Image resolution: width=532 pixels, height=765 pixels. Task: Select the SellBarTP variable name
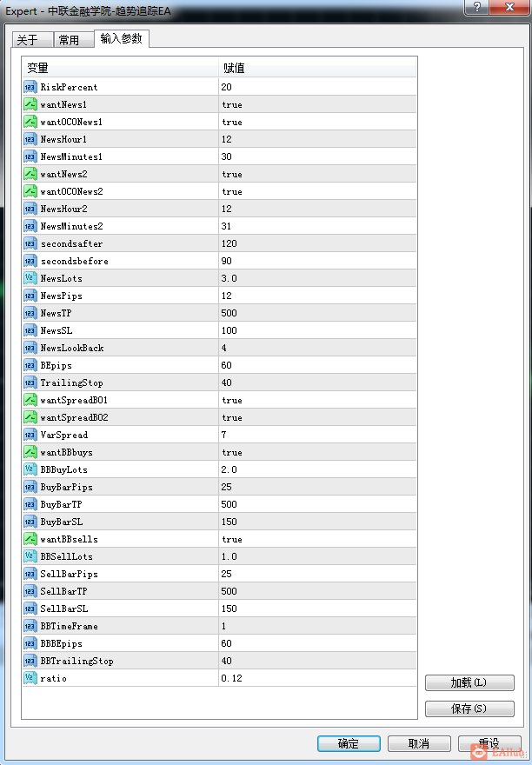tap(63, 591)
